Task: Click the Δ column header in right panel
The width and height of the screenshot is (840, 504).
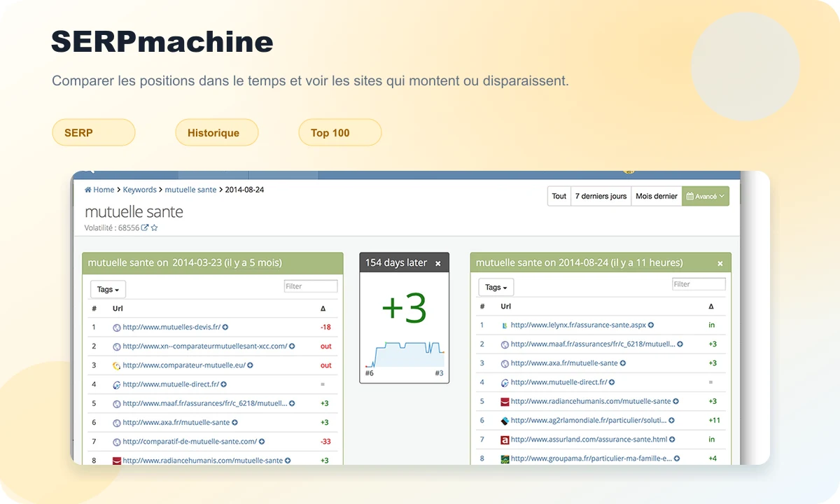Action: click(711, 307)
